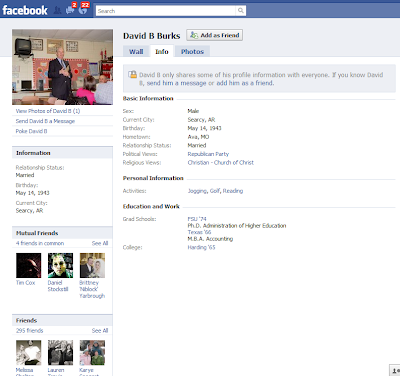
Task: Open the messages icon with badge
Action: [x=71, y=9]
